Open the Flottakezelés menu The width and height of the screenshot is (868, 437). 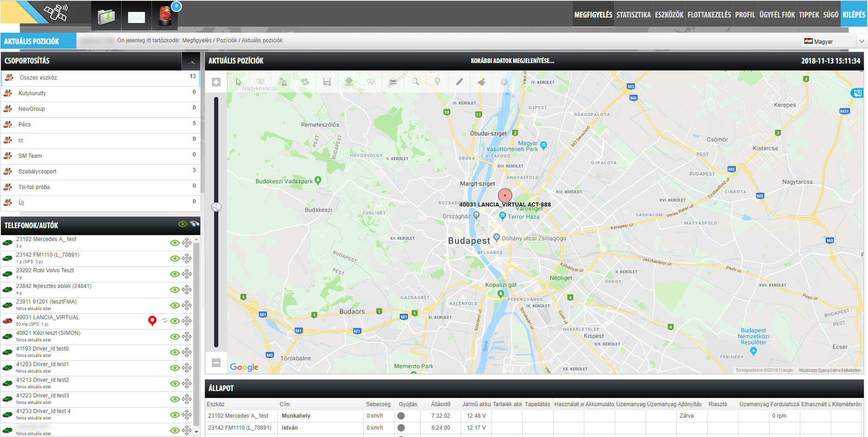tap(709, 15)
